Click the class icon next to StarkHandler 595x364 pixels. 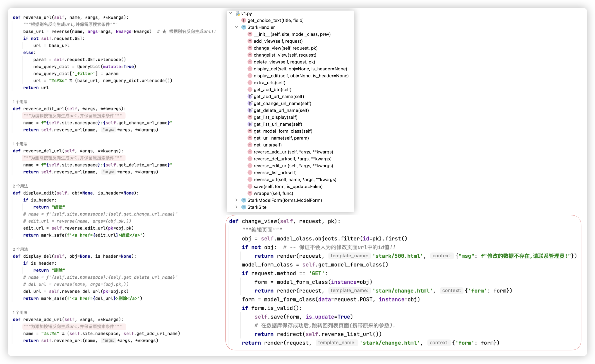(x=244, y=27)
